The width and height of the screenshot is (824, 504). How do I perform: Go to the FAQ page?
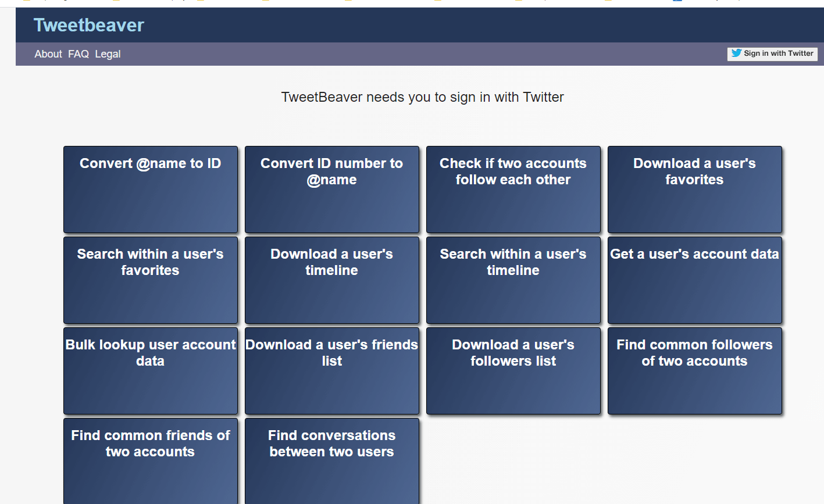[x=79, y=54]
